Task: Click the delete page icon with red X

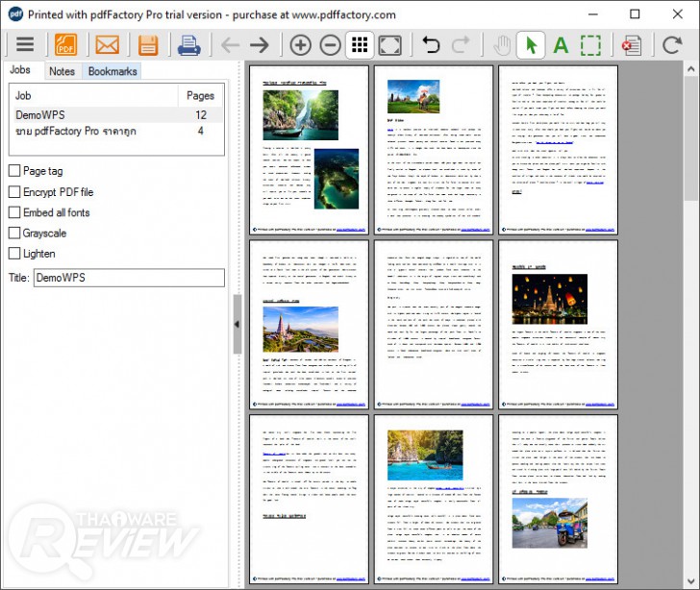Action: 632,45
